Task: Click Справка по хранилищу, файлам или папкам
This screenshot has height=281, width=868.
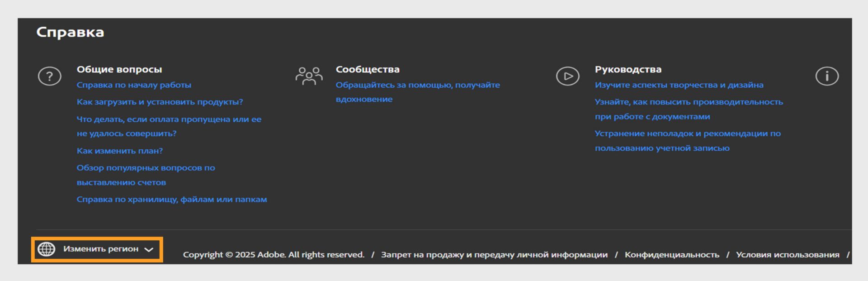Action: [171, 199]
